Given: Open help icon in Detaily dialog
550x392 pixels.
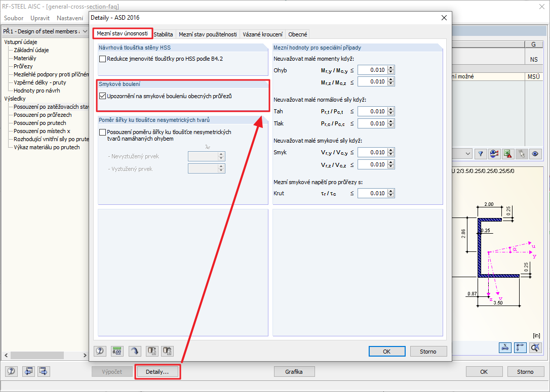Looking at the screenshot, I should pyautogui.click(x=100, y=351).
